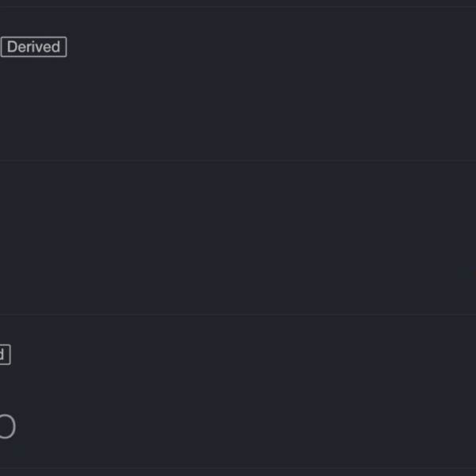Click the thin strip above the top divider

pyautogui.click(x=238, y=3)
